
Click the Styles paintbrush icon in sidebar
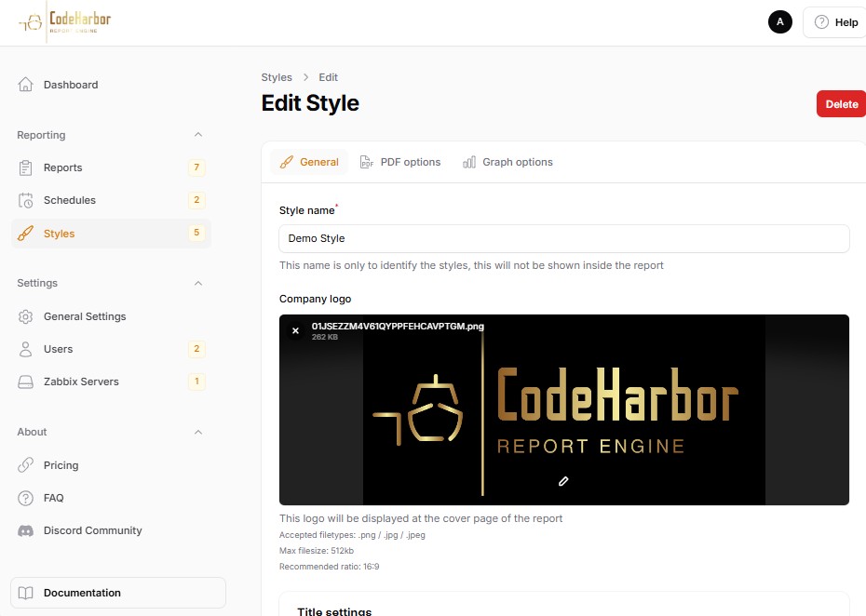coord(25,234)
